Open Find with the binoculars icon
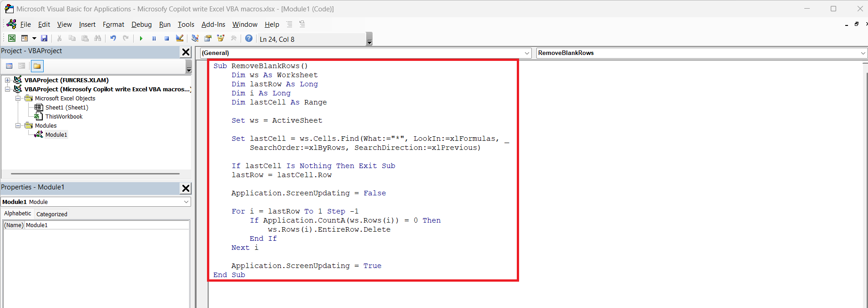868x308 pixels. coord(98,39)
